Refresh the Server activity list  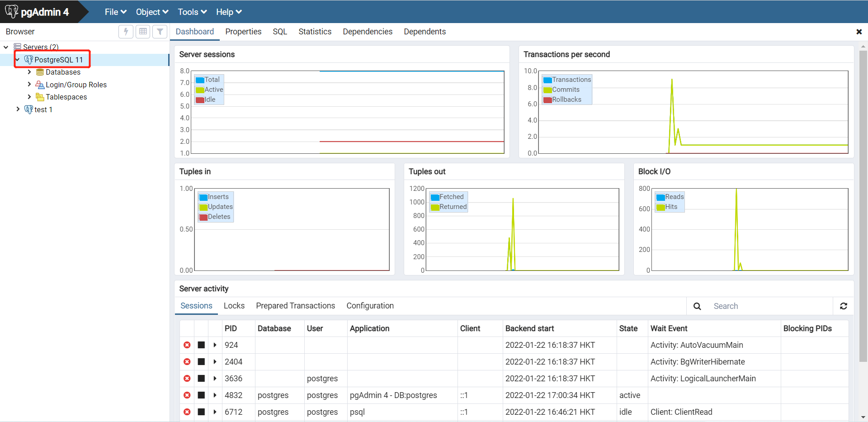844,306
